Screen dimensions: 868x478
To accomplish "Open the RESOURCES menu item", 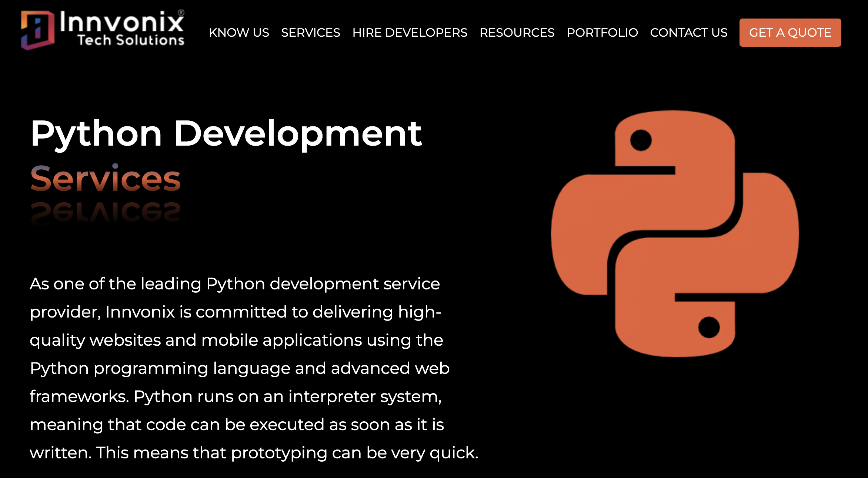I will [517, 33].
